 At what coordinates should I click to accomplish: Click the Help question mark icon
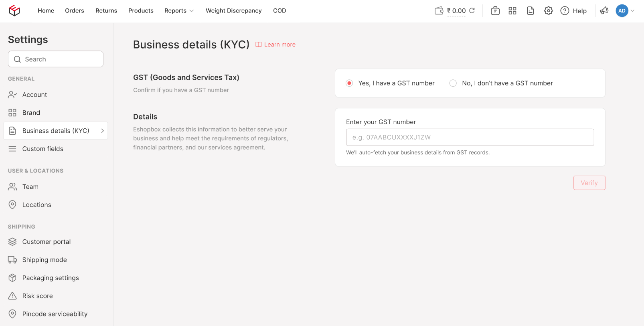[x=565, y=11]
